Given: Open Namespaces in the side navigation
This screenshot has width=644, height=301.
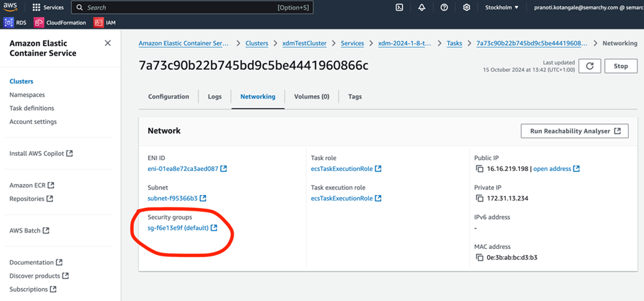Looking at the screenshot, I should click(x=27, y=94).
